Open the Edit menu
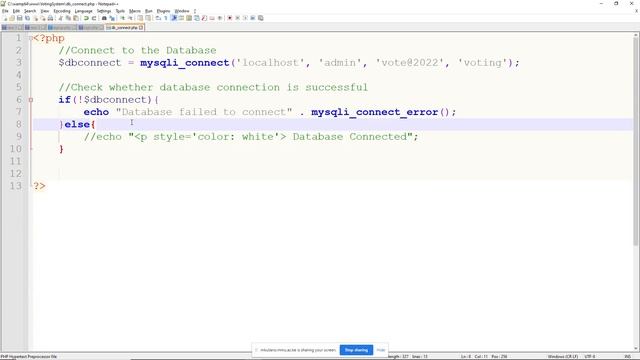 point(16,11)
